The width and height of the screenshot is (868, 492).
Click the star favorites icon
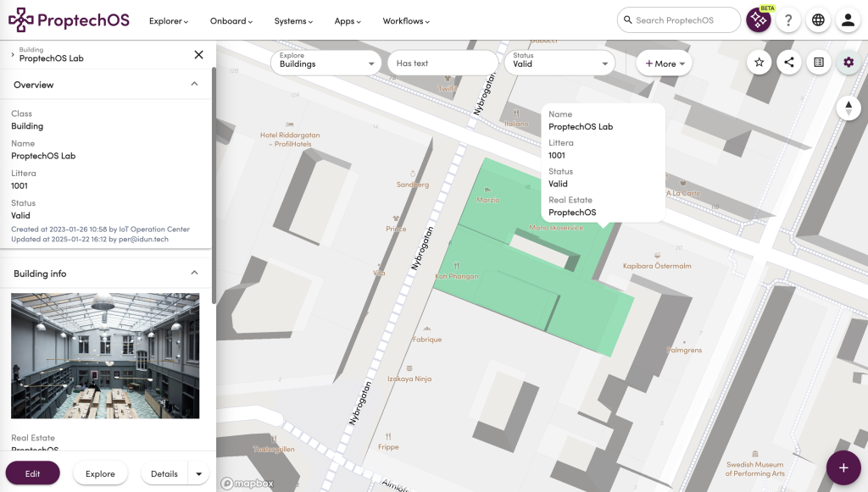pos(759,62)
